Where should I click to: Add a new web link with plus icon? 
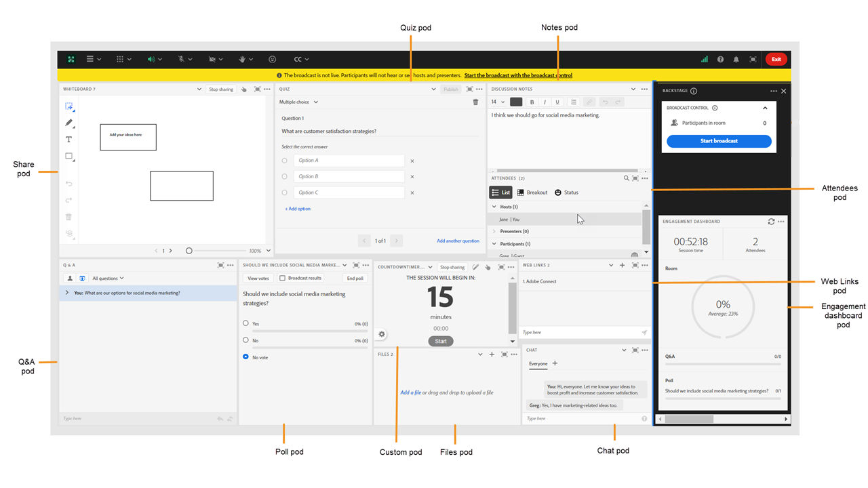(x=623, y=265)
